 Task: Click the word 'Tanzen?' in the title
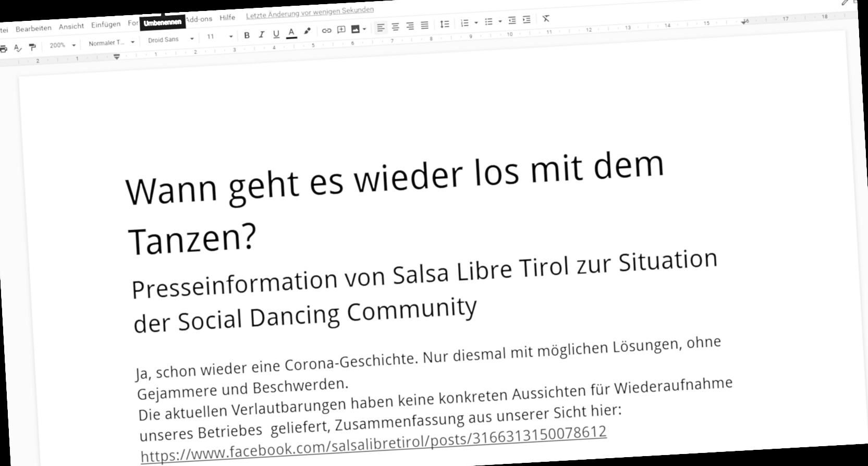(192, 240)
